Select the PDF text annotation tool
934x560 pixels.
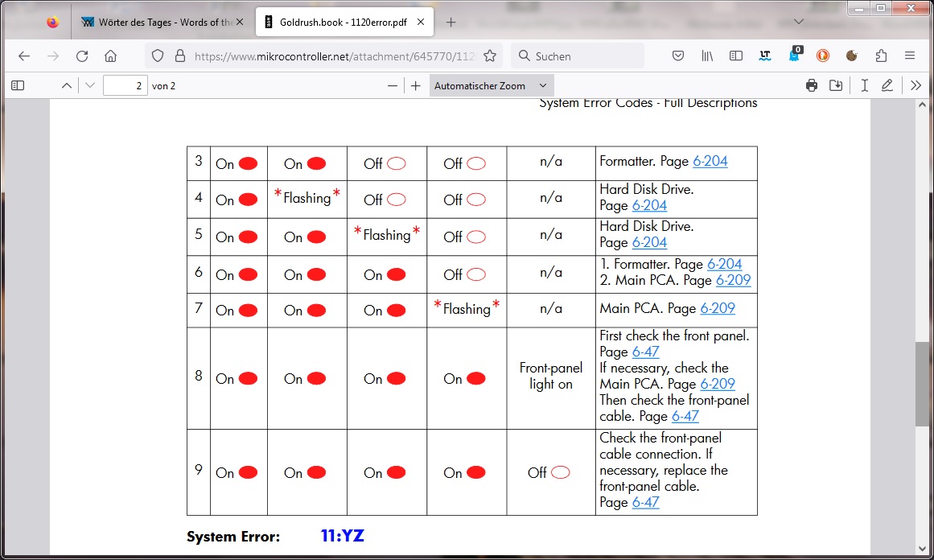pyautogui.click(x=864, y=86)
